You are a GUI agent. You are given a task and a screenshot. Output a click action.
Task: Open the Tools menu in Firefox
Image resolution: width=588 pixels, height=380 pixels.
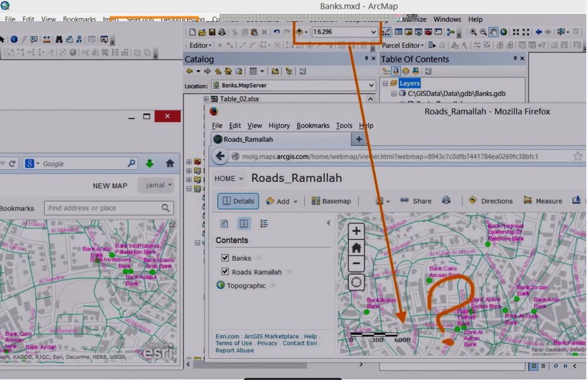(344, 125)
